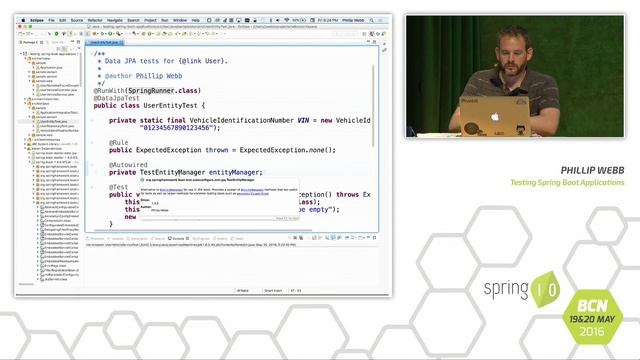Collapse the project root tree node
Screen dimensions: 640x360
click(21, 54)
